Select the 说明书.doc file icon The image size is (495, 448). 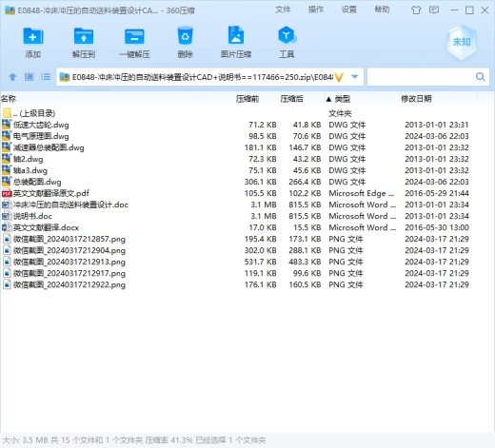pyautogui.click(x=7, y=216)
